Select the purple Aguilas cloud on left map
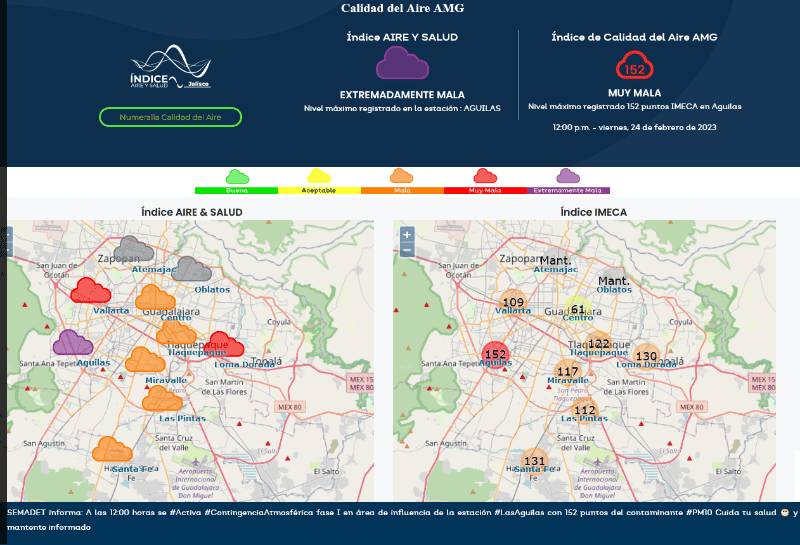 click(x=72, y=343)
